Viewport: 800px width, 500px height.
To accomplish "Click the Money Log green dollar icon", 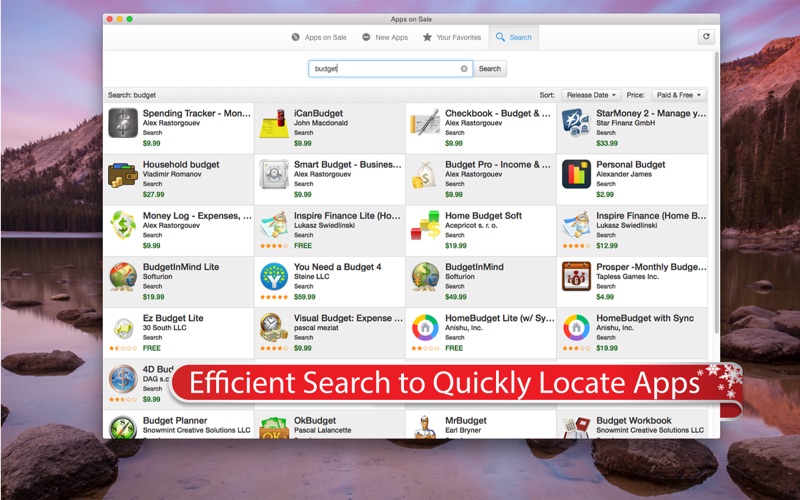I will click(123, 226).
